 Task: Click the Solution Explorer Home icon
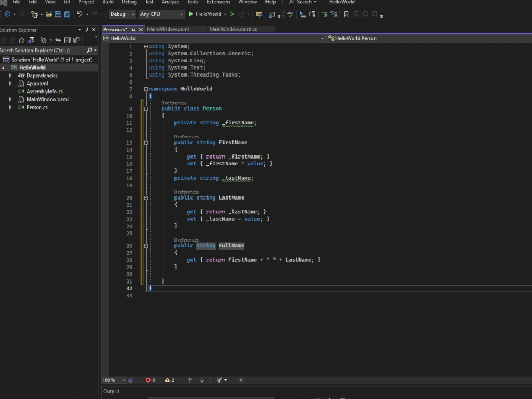tap(22, 40)
